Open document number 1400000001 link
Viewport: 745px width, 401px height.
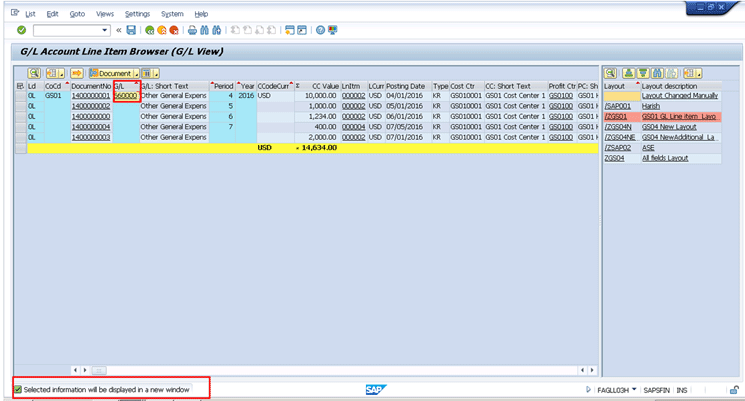pos(90,96)
